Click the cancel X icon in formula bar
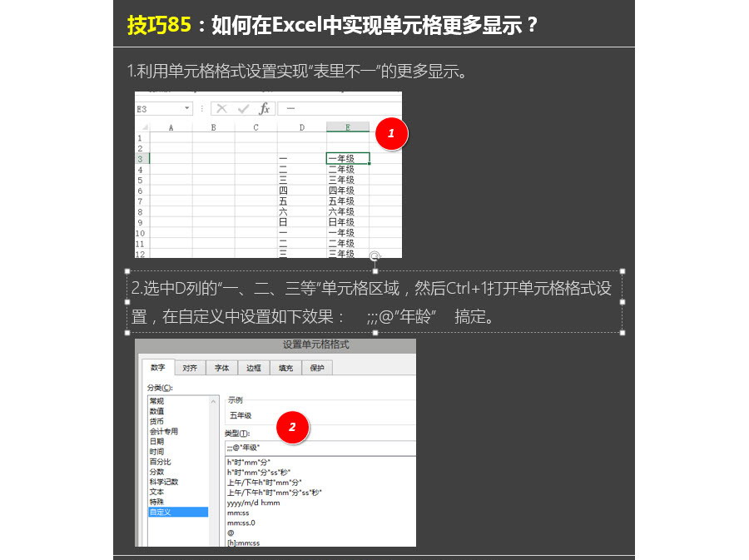This screenshot has width=749, height=560. [221, 109]
